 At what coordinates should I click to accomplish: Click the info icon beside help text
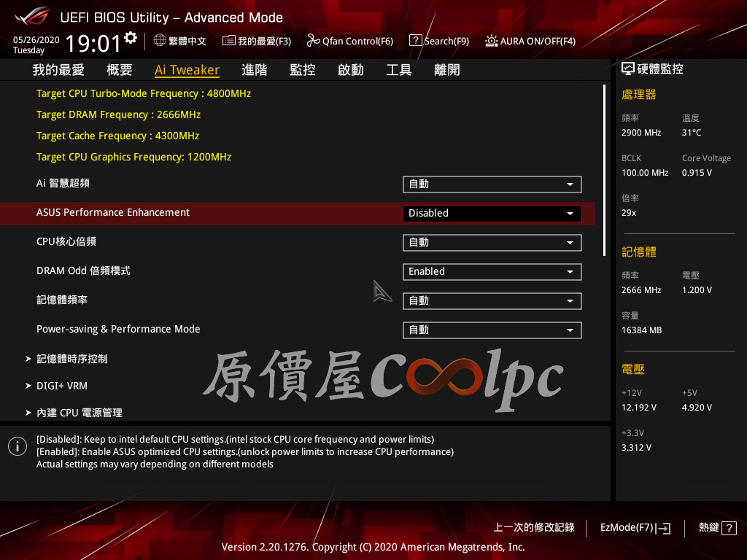click(18, 446)
